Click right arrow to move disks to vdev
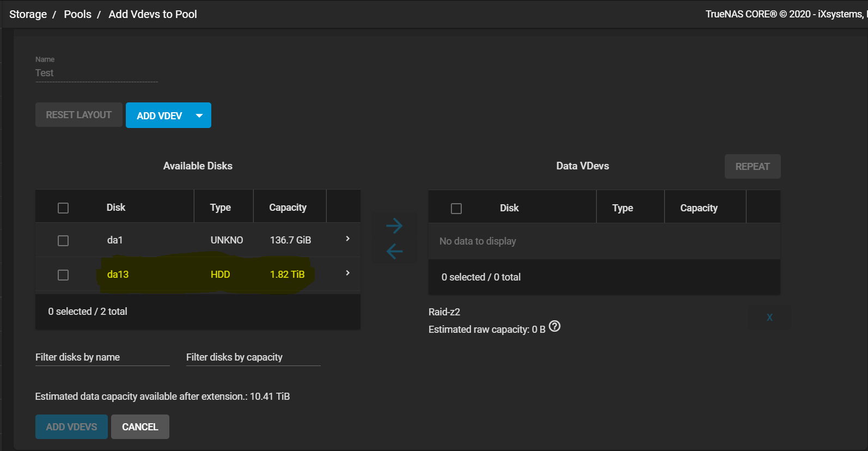The image size is (868, 451). [x=394, y=225]
